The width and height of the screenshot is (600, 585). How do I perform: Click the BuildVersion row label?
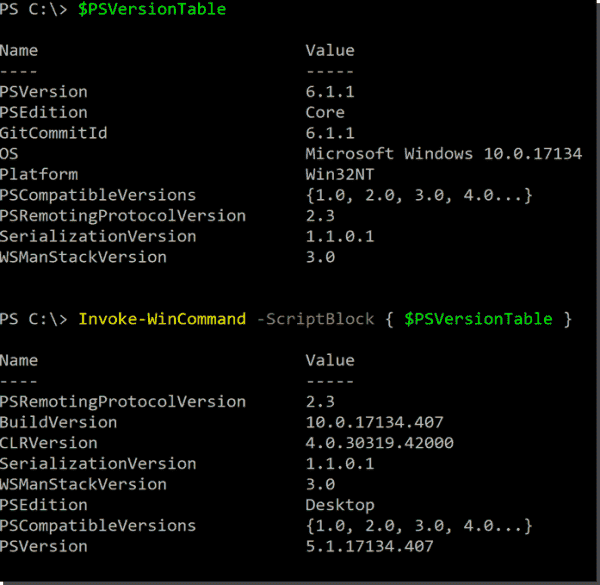coord(59,422)
